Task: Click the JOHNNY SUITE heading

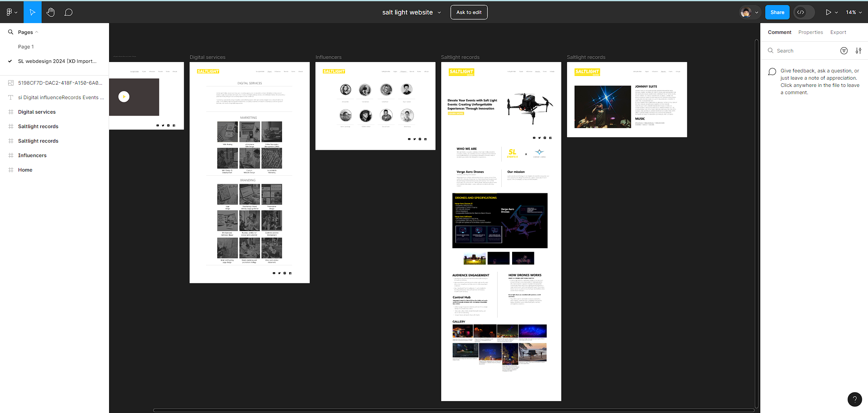Action: pos(646,86)
